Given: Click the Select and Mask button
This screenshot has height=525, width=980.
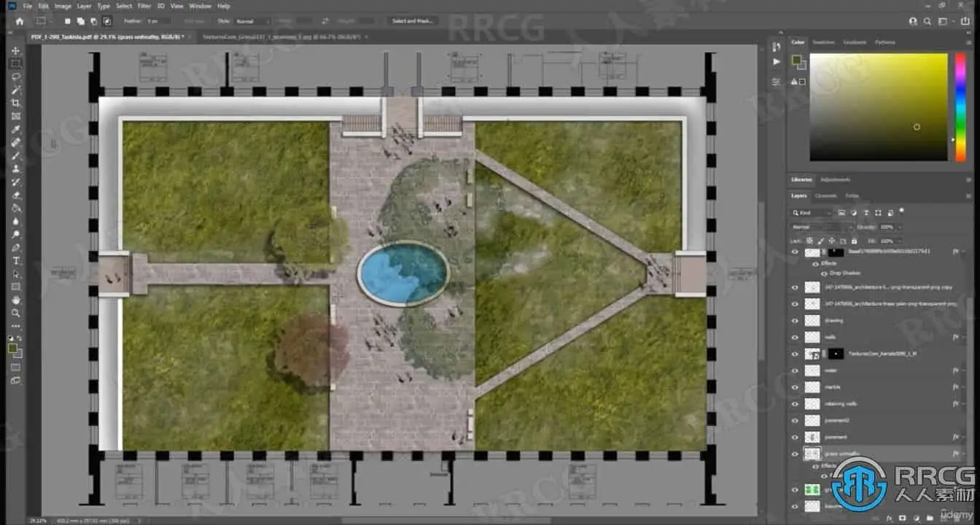Looking at the screenshot, I should click(413, 21).
